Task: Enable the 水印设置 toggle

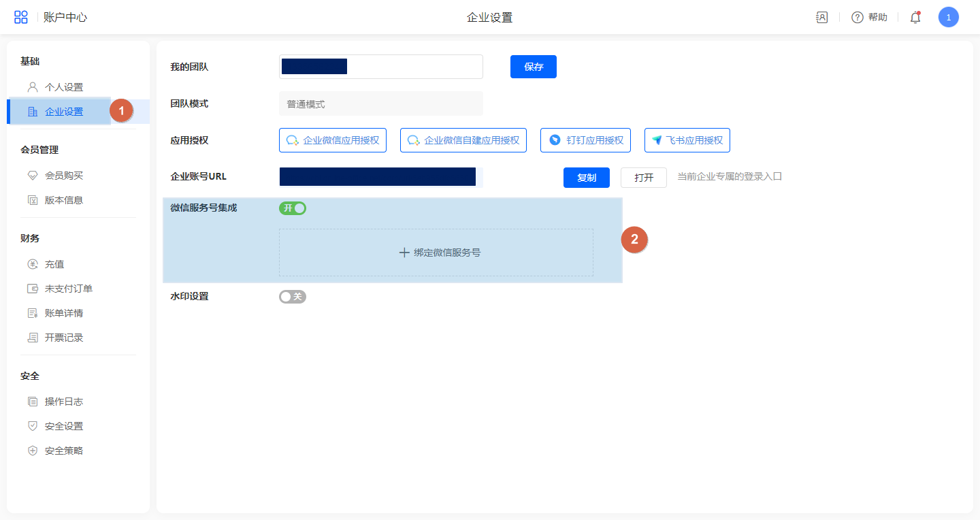Action: tap(293, 297)
